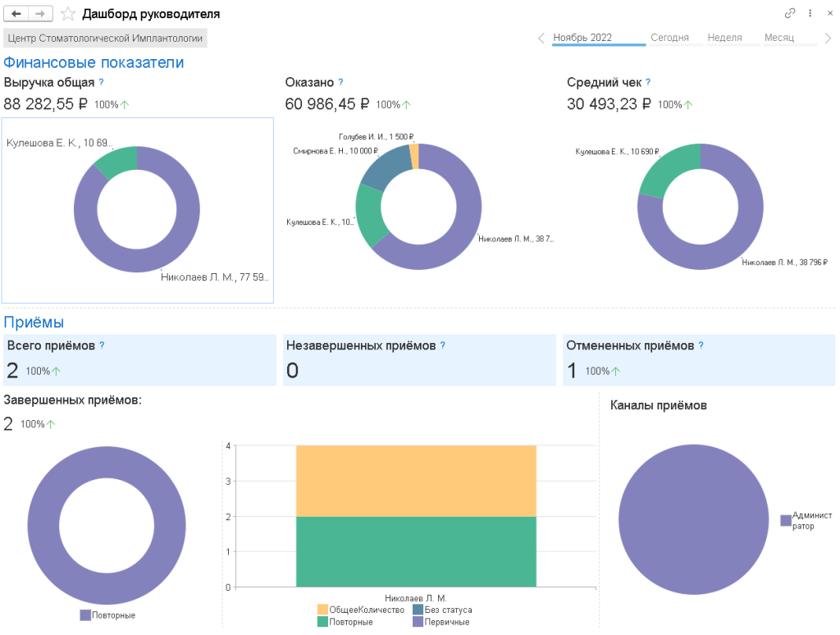This screenshot has width=840, height=635.
Task: Click help icon for Отмененных приёмов
Action: tap(701, 345)
